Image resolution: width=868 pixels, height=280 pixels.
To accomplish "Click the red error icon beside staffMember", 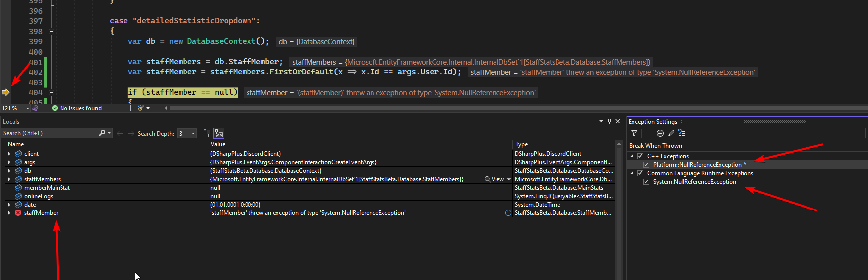I will coord(18,213).
